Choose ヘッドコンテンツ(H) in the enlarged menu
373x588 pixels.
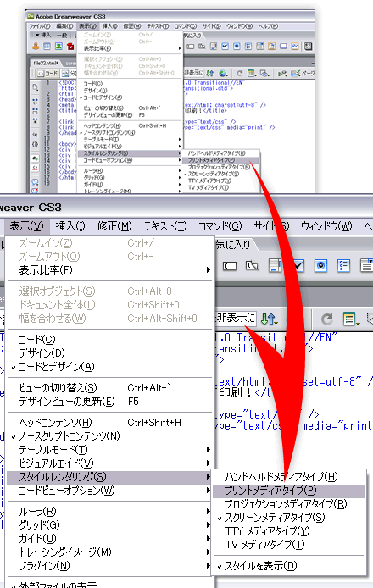tap(110, 423)
